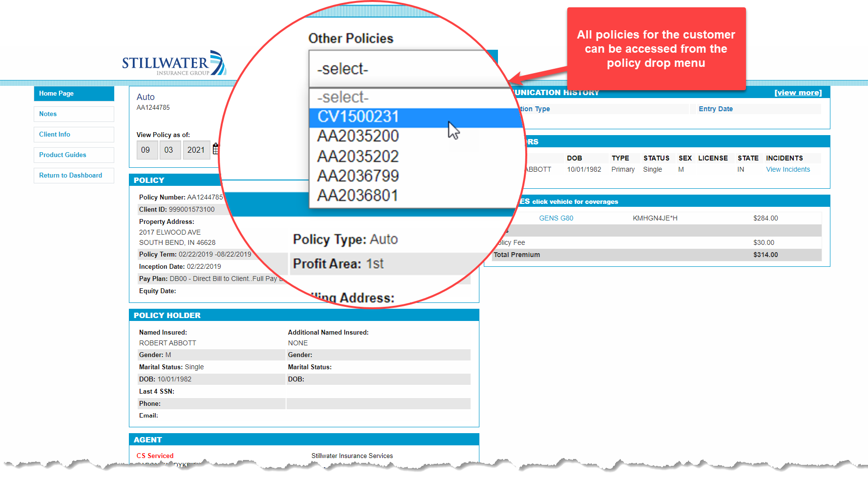This screenshot has height=479, width=868.
Task: Click the INCIDENTS column header
Action: pos(785,158)
